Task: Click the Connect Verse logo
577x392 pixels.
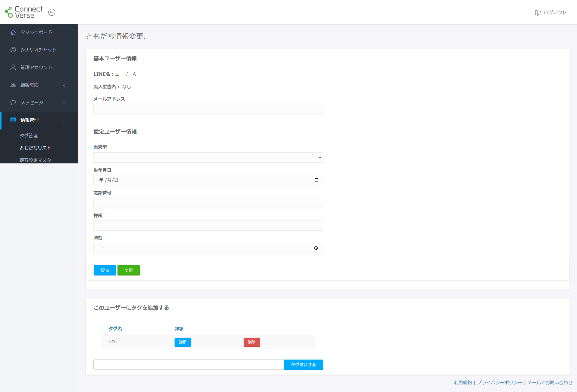Action: (24, 12)
